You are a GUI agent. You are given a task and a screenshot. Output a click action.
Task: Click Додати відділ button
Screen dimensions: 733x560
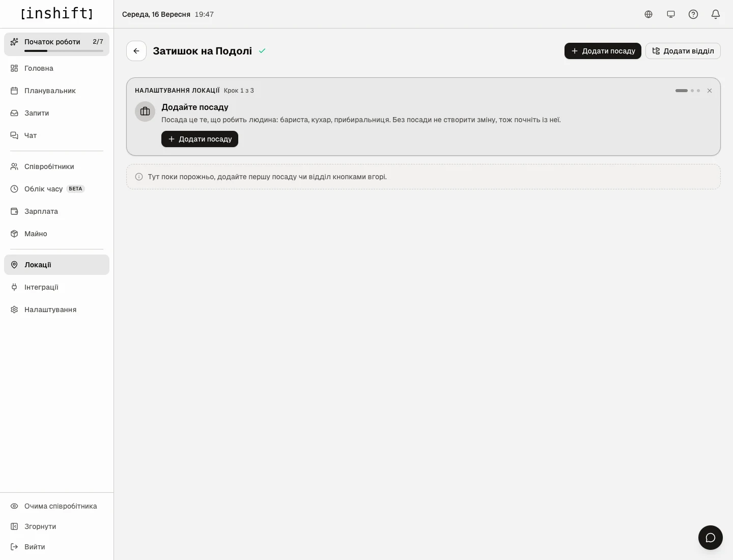tap(683, 51)
